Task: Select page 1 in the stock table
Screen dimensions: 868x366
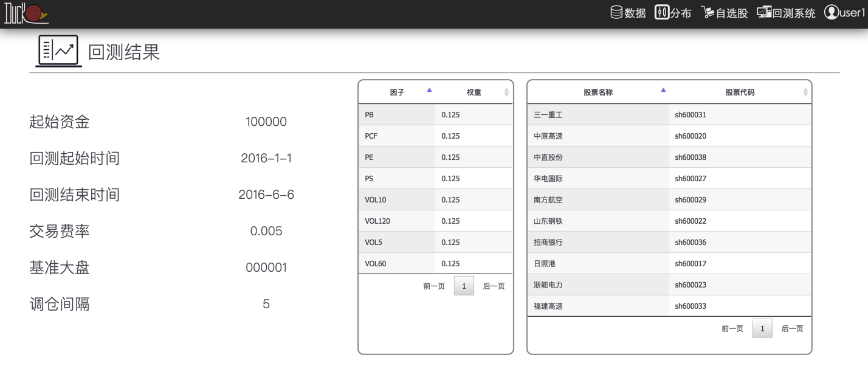Action: coord(762,328)
